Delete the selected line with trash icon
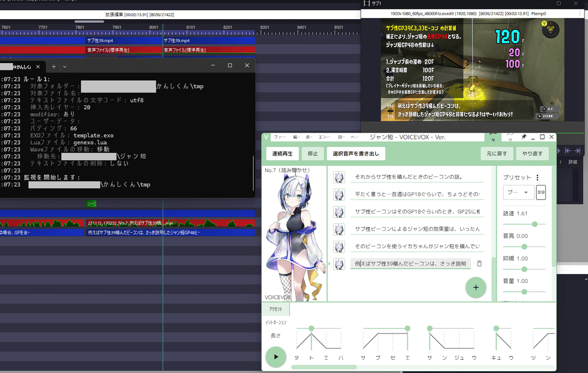This screenshot has width=588, height=373. point(479,263)
